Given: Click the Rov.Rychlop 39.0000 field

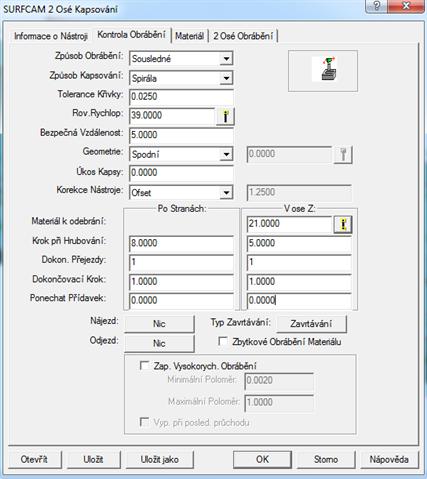Looking at the screenshot, I should (172, 116).
